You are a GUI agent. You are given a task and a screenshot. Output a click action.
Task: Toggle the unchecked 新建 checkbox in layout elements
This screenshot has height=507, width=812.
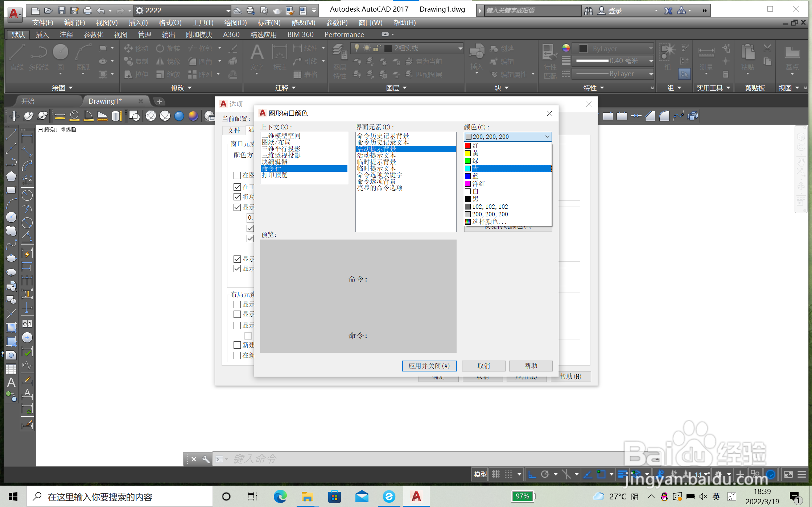click(237, 345)
